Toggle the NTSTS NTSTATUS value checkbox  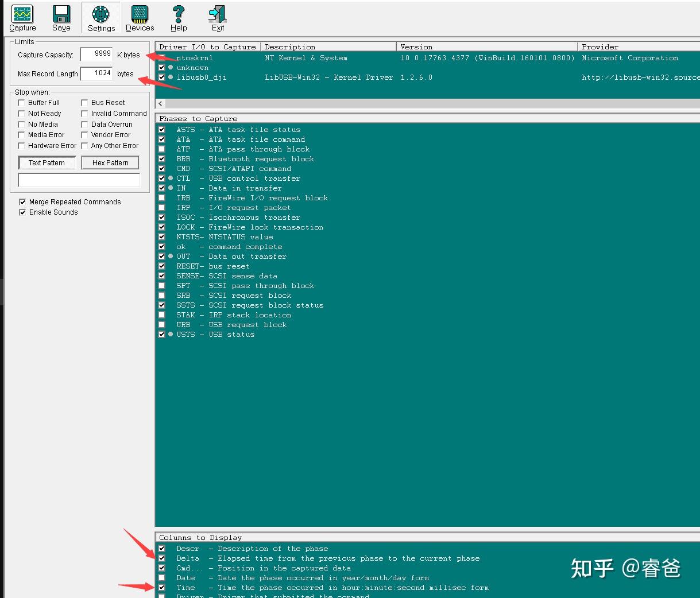coord(162,237)
